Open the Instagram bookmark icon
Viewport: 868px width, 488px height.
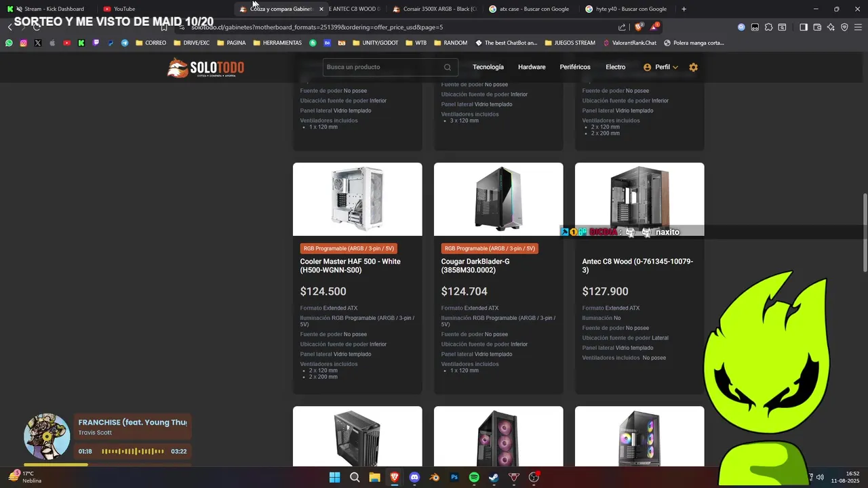[x=23, y=43]
